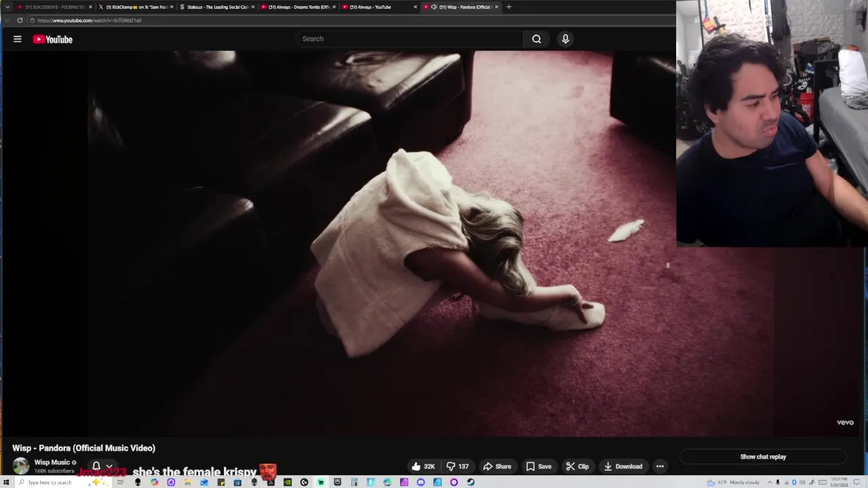The width and height of the screenshot is (868, 488).
Task: Open the Bluetooth tray icon
Action: 794,482
